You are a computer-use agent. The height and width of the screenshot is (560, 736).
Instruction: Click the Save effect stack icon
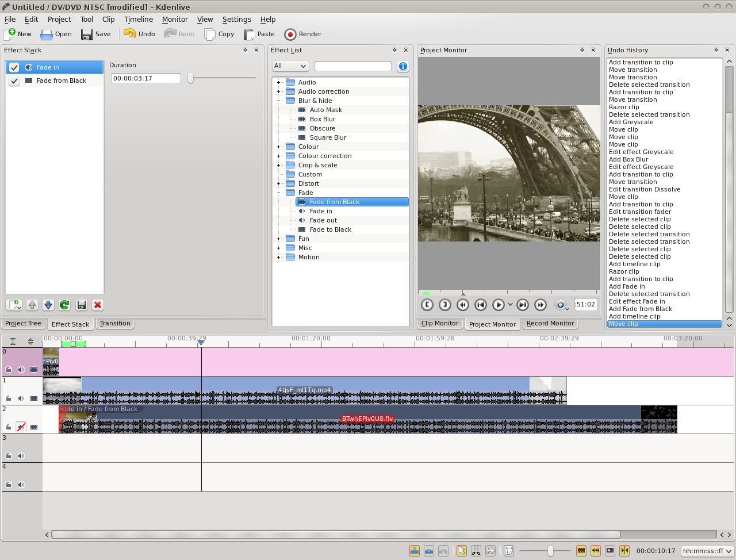point(82,305)
